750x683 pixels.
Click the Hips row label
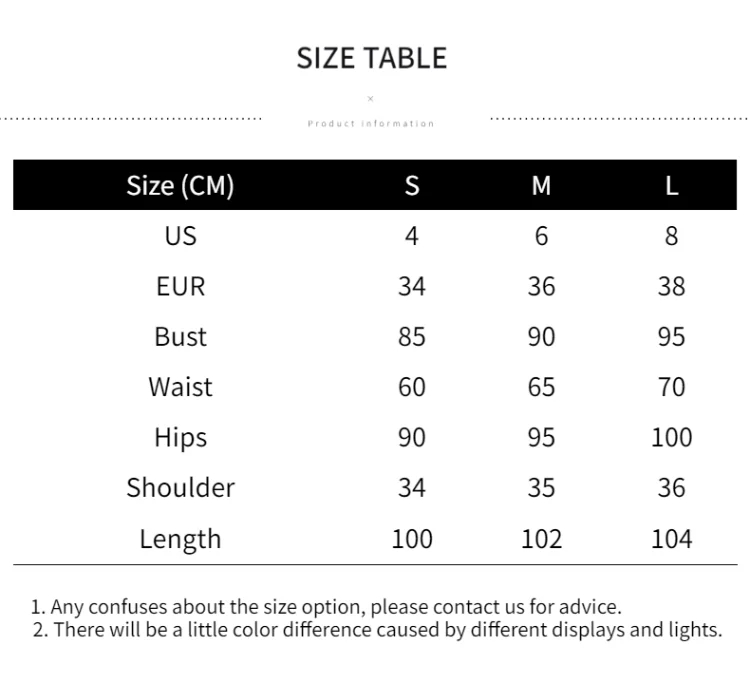[180, 438]
